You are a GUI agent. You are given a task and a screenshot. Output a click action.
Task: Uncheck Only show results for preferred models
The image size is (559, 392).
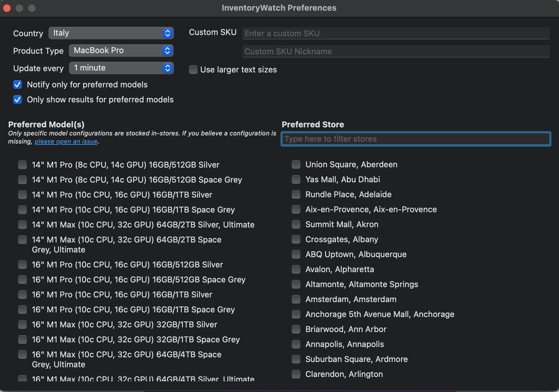tap(17, 100)
